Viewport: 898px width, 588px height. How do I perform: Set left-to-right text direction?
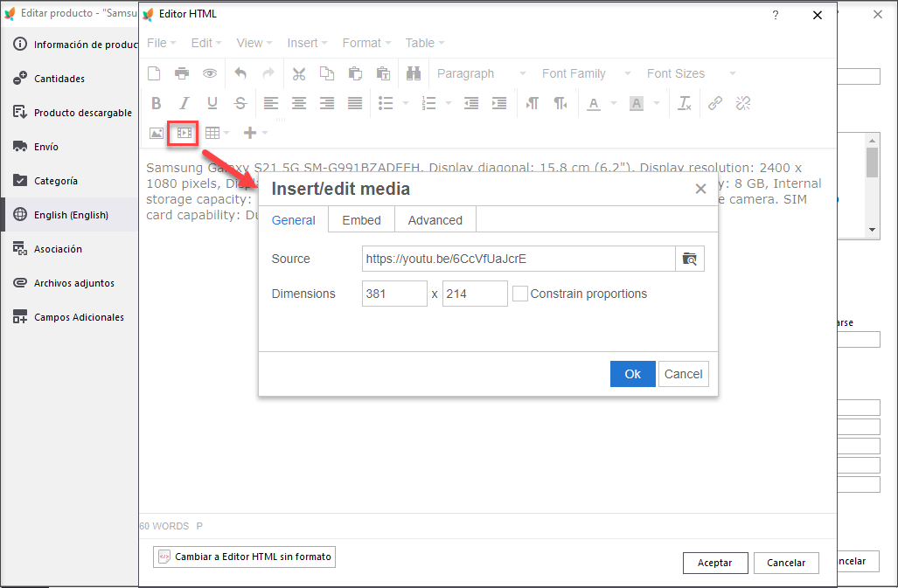(x=532, y=103)
